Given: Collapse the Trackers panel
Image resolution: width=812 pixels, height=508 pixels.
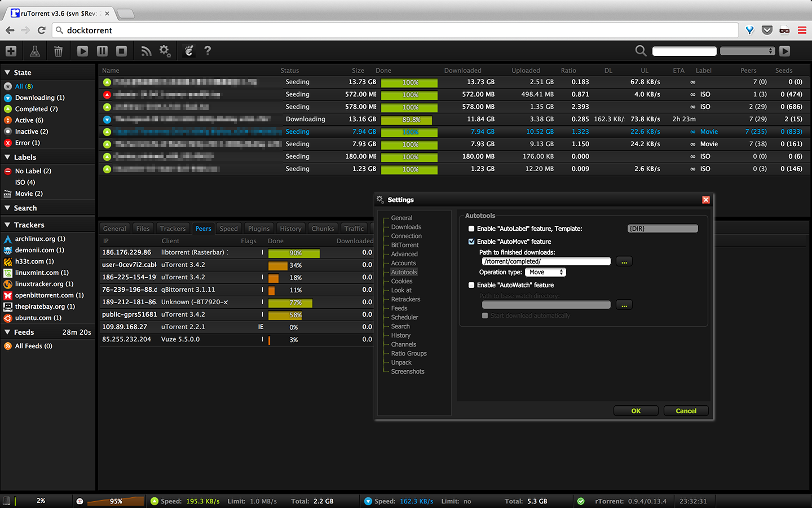Looking at the screenshot, I should point(7,225).
